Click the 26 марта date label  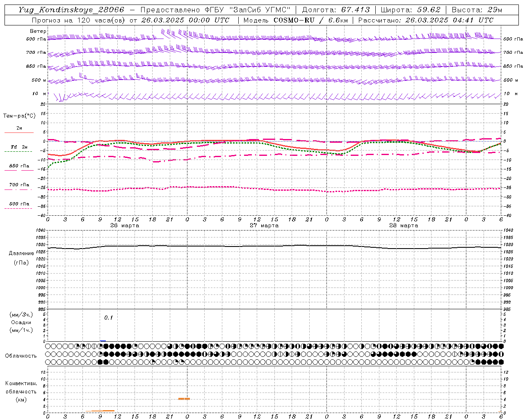click(125, 226)
